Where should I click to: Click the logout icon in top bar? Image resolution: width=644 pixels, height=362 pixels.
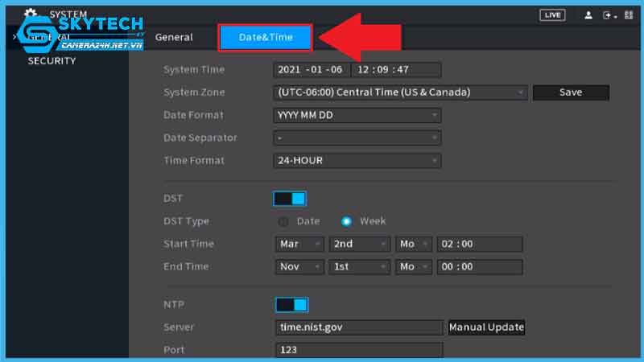pos(609,15)
